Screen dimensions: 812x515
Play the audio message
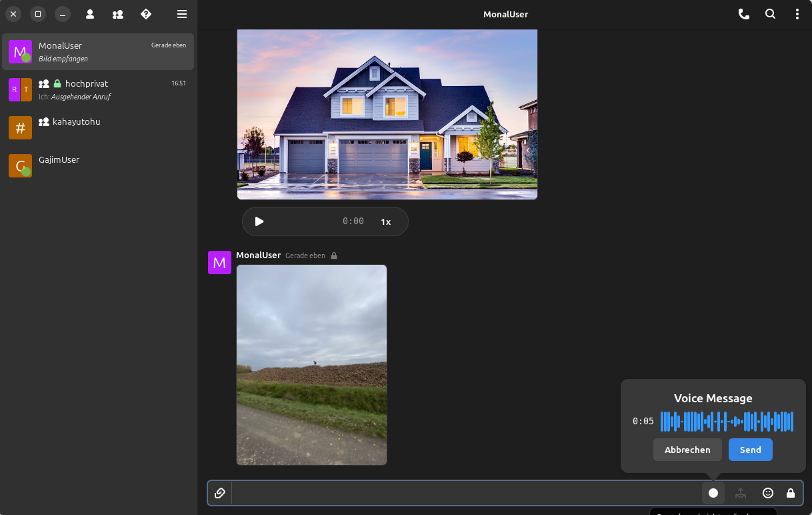(259, 221)
